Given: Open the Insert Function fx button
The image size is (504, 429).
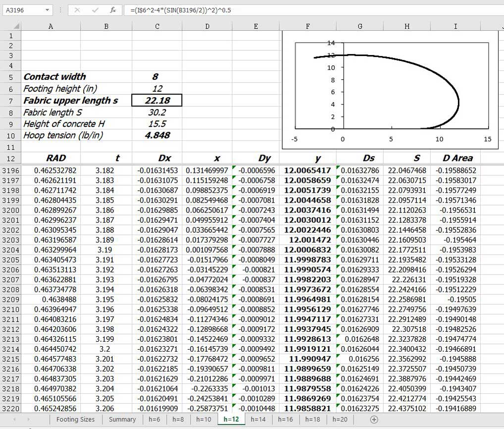Looking at the screenshot, I should coord(113,10).
